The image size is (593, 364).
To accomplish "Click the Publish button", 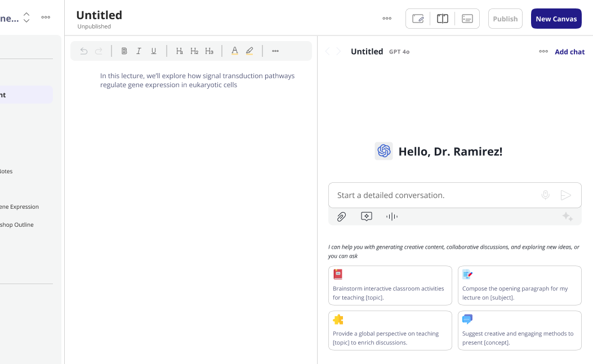I will 505,19.
